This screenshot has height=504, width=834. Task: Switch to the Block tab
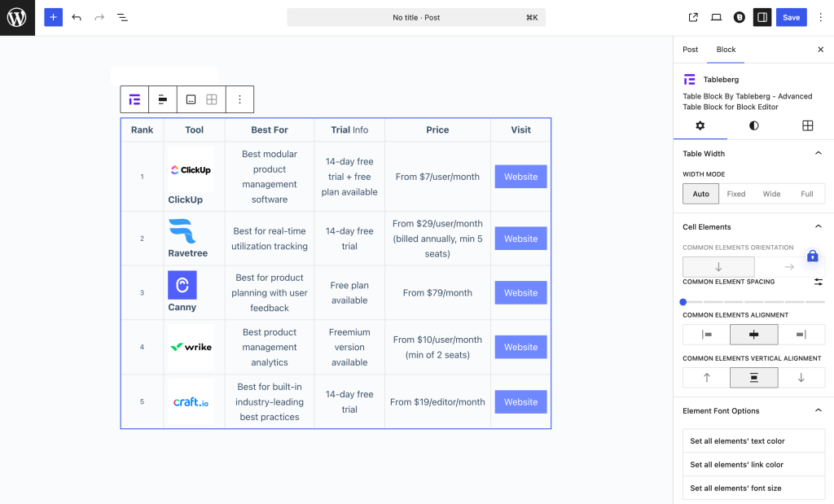pos(726,50)
